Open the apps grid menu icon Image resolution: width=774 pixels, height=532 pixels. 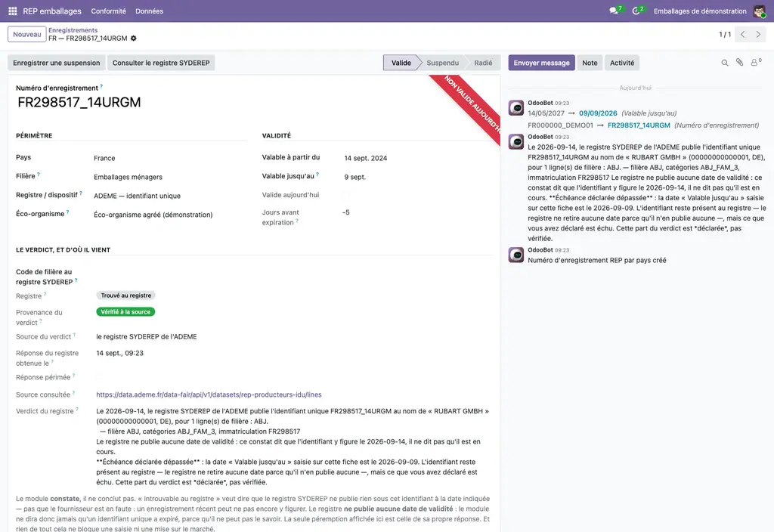pyautogui.click(x=13, y=11)
